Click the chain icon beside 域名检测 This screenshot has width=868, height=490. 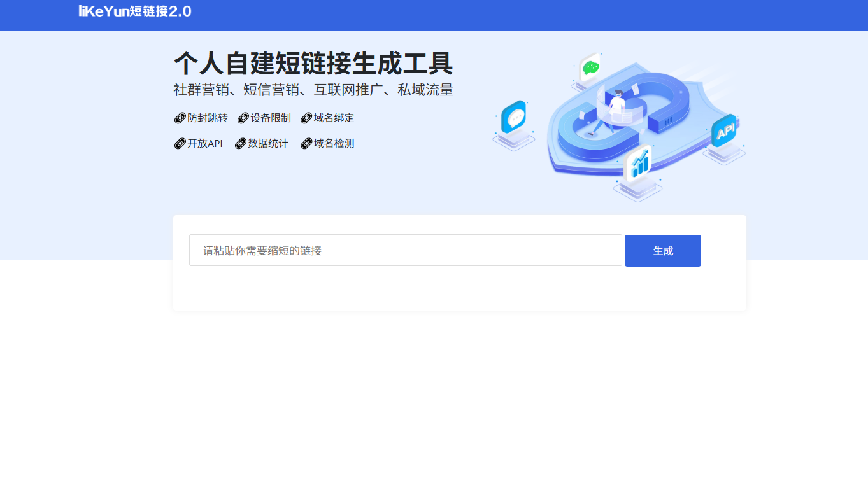click(x=306, y=144)
